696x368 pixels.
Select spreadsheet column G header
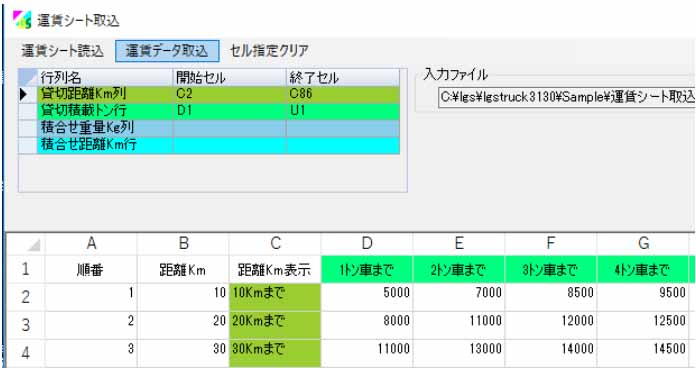coord(643,244)
